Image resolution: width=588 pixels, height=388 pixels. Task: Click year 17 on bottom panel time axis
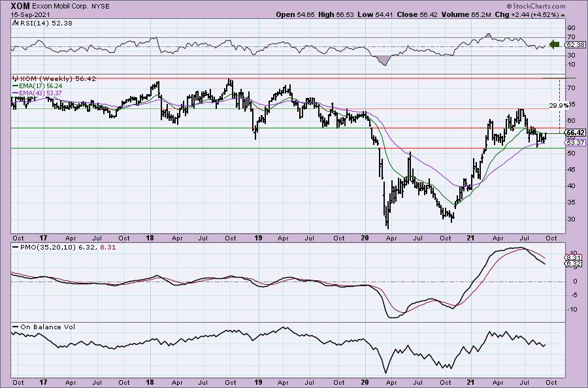[x=44, y=382]
